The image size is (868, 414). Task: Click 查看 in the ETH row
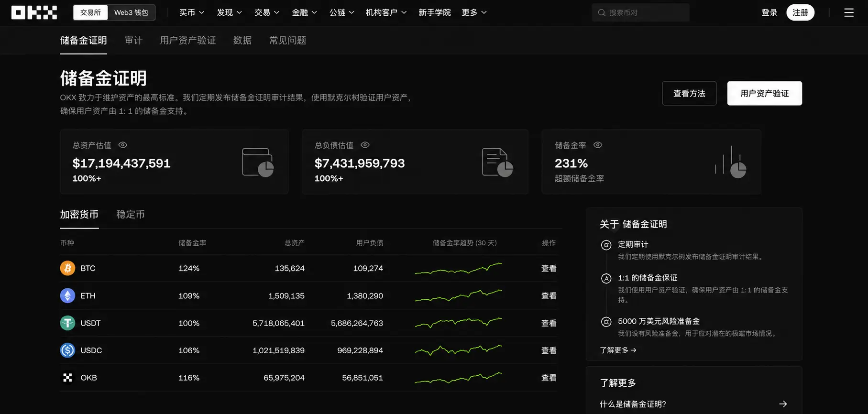(x=549, y=295)
